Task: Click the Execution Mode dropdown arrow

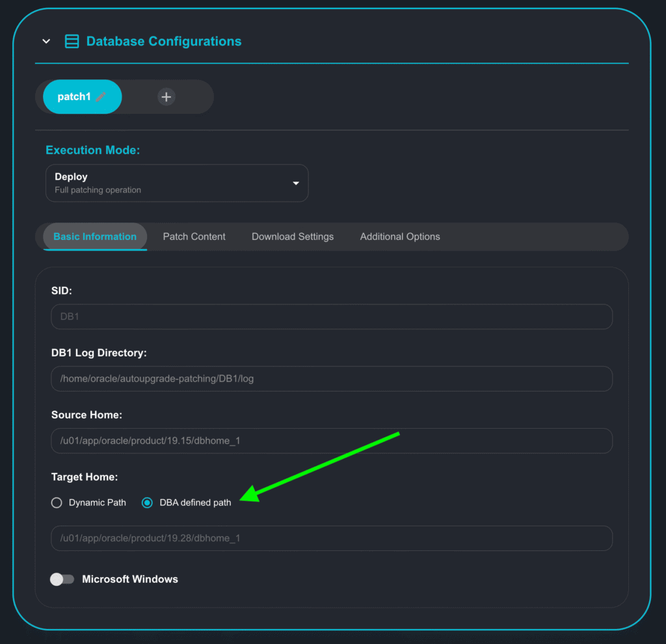Action: 296,183
